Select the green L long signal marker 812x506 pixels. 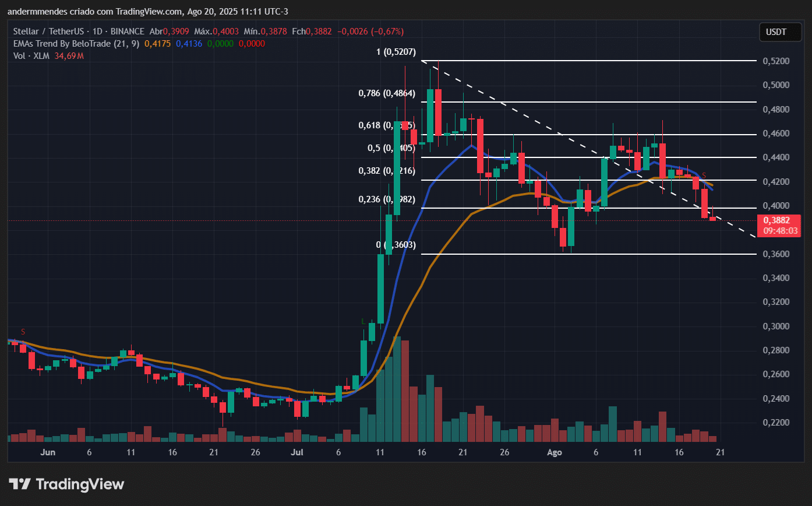363,320
